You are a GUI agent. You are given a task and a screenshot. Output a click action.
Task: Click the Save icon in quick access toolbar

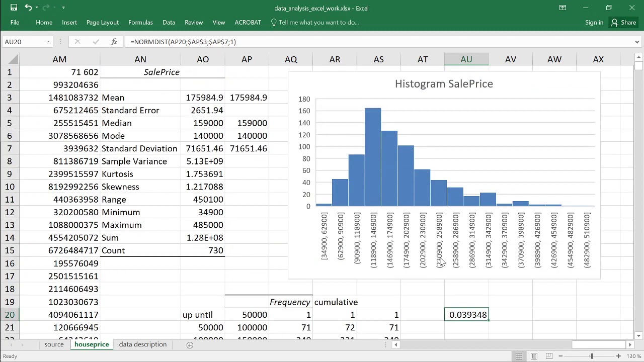point(14,8)
